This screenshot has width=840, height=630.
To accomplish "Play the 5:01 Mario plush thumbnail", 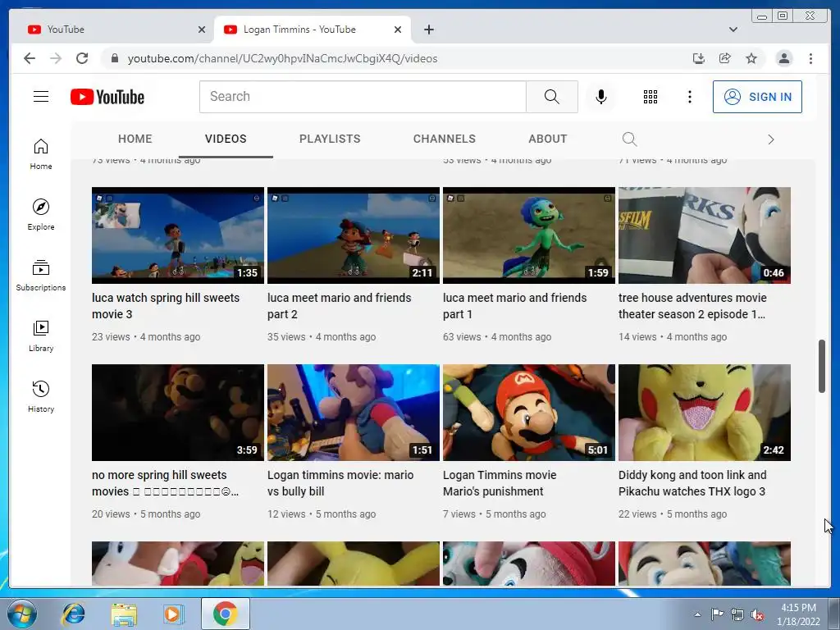I will click(529, 413).
